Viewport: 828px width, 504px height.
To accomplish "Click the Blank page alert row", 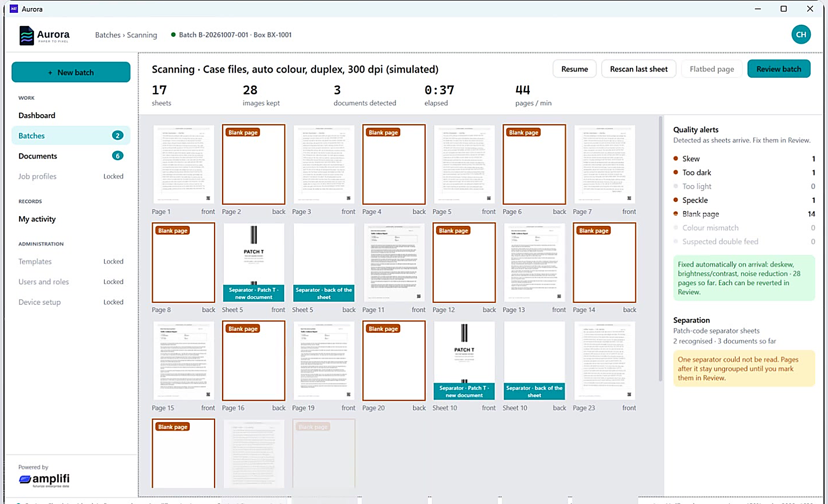I will [x=744, y=214].
